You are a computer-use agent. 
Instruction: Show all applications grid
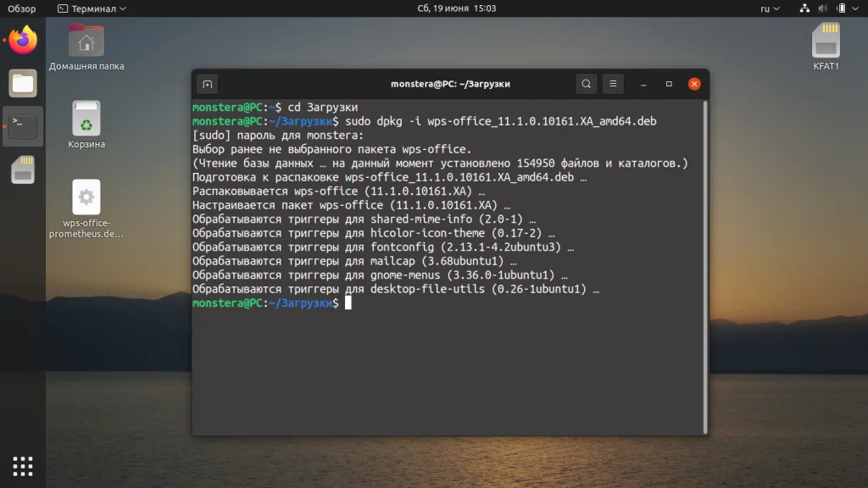coord(23,467)
